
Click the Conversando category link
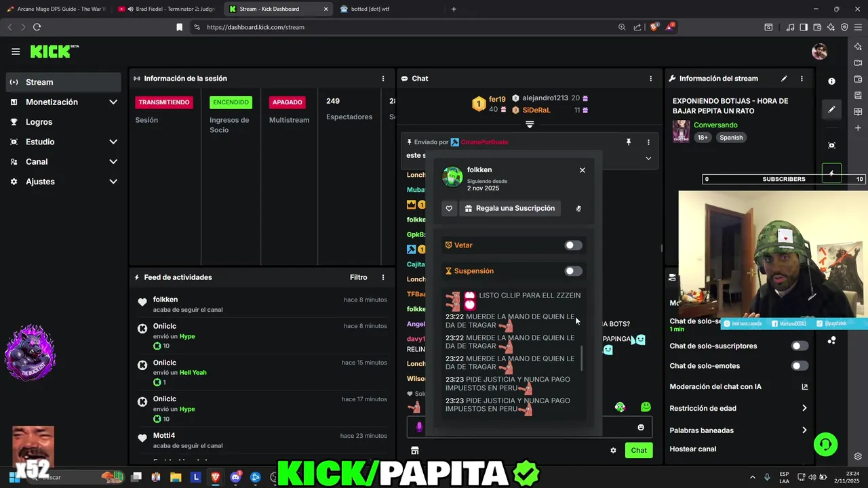click(x=715, y=125)
